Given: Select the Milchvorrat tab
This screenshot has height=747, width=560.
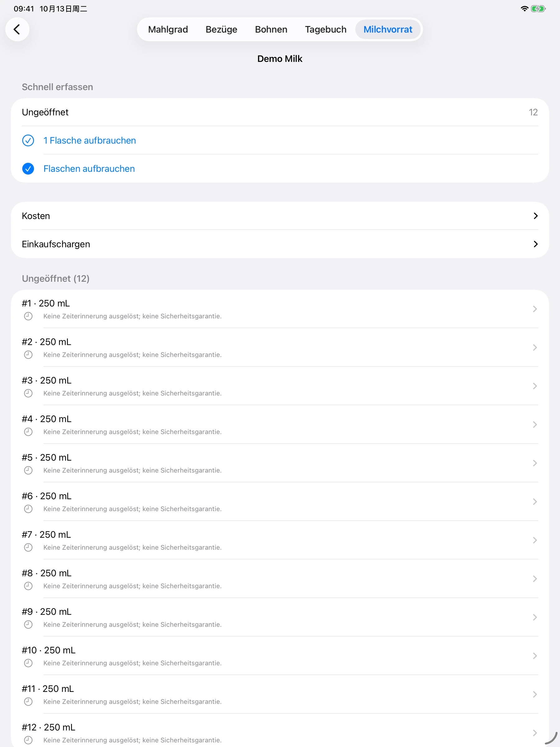Looking at the screenshot, I should coord(388,29).
